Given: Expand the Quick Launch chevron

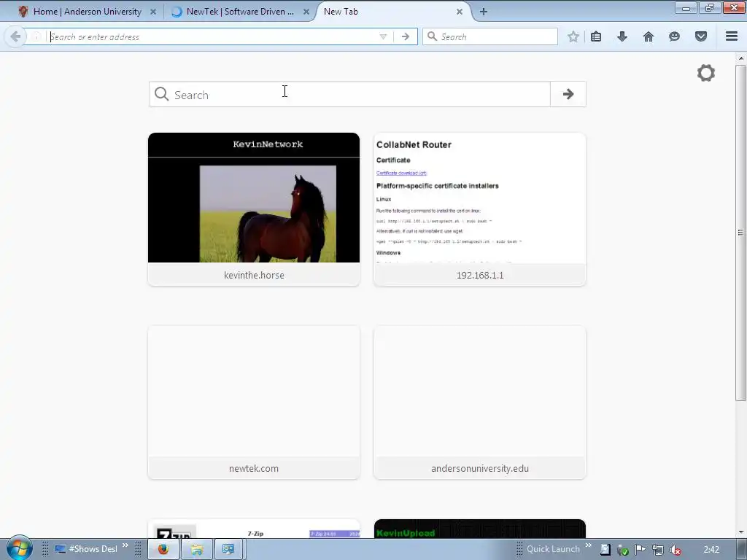Looking at the screenshot, I should click(589, 545).
